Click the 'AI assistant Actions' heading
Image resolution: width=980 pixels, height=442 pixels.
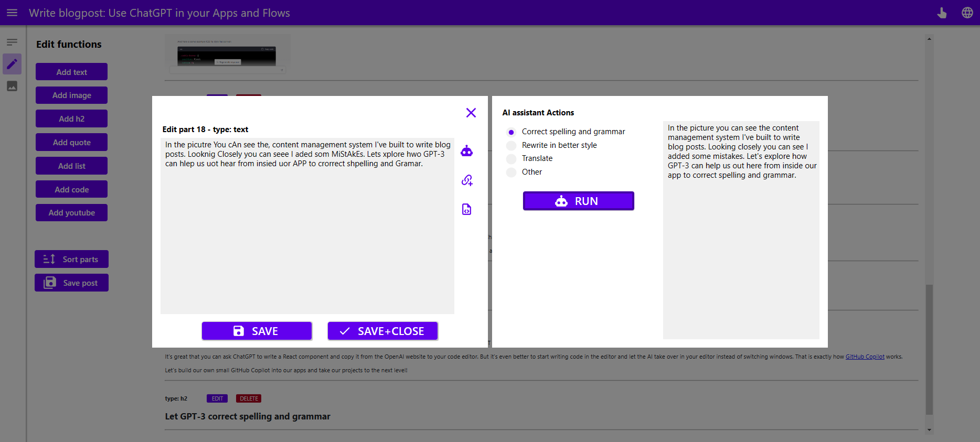pos(538,113)
